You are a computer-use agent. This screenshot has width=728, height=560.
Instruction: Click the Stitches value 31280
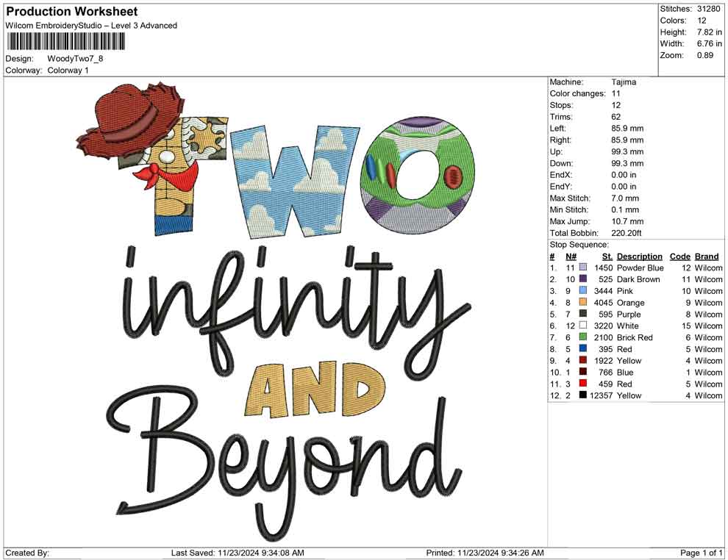pos(708,9)
